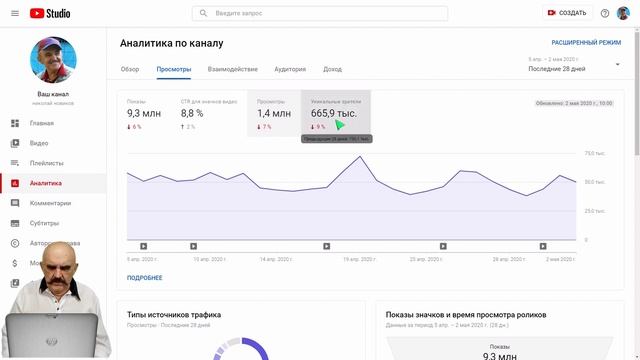Click the copyright circle sidebar icon
Viewport: 640px width, 360px height.
pos(15,243)
